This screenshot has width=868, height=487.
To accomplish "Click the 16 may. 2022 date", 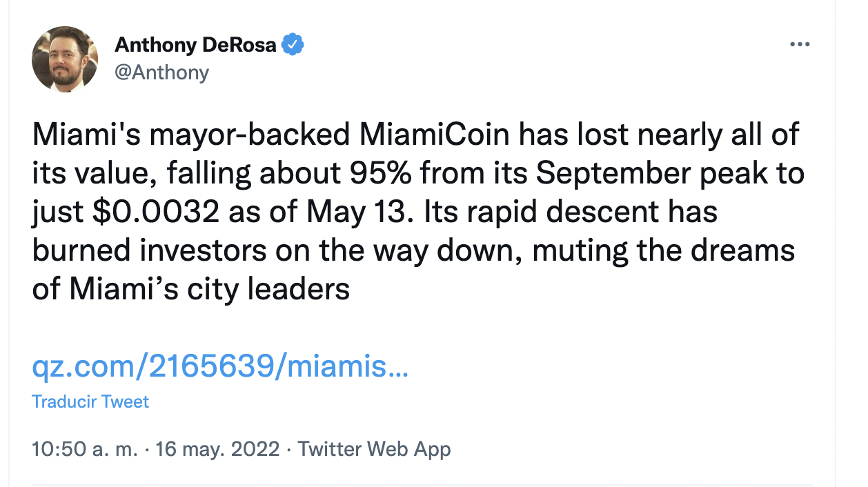I will tap(217, 450).
